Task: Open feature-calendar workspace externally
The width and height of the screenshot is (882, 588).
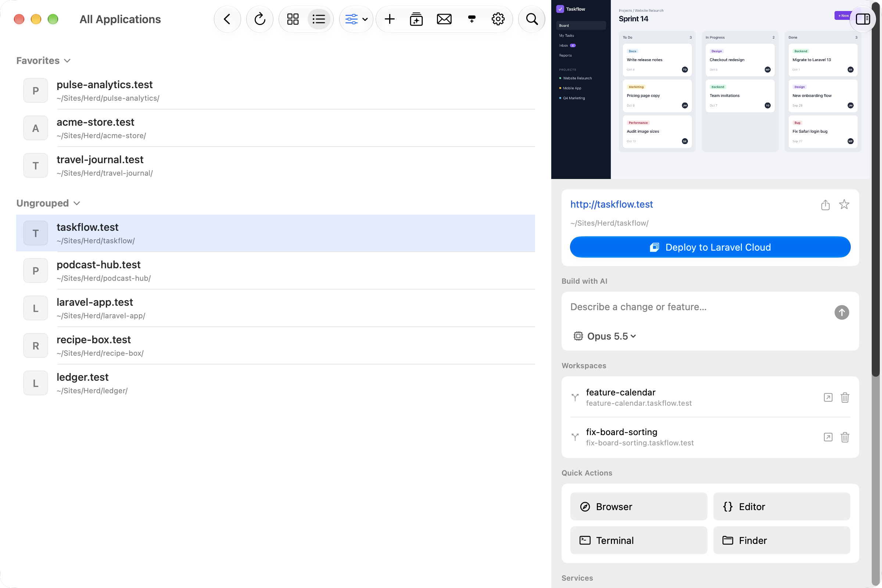Action: click(x=828, y=398)
